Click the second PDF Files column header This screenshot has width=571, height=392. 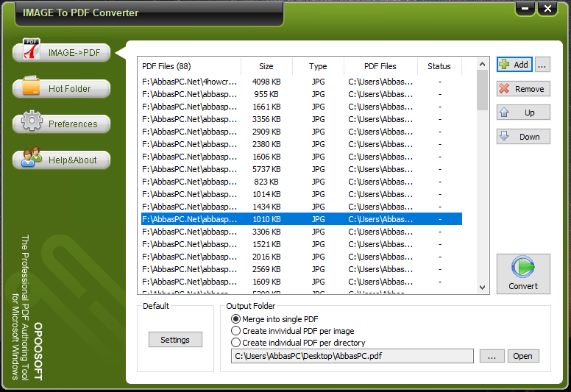[380, 66]
